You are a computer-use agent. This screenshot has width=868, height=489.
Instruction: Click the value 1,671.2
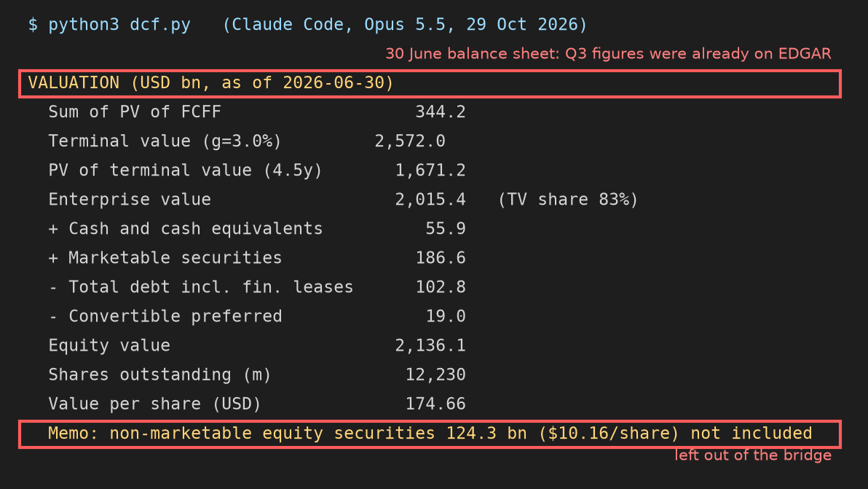(430, 170)
